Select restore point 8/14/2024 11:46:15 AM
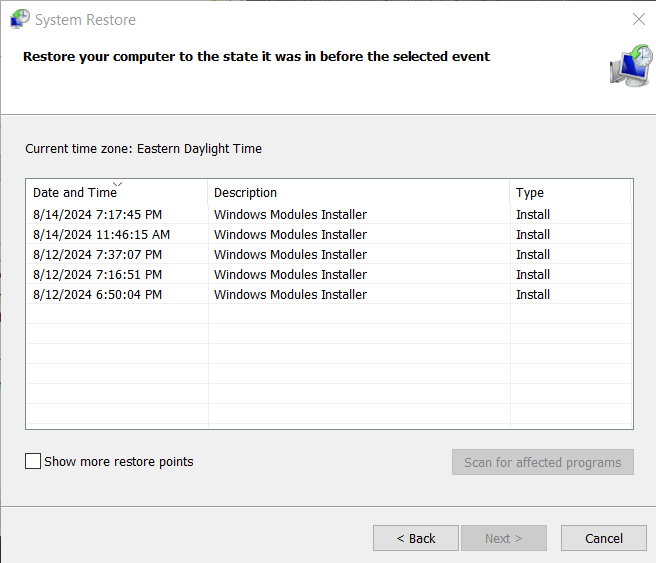The height and width of the screenshot is (563, 656). tap(329, 234)
